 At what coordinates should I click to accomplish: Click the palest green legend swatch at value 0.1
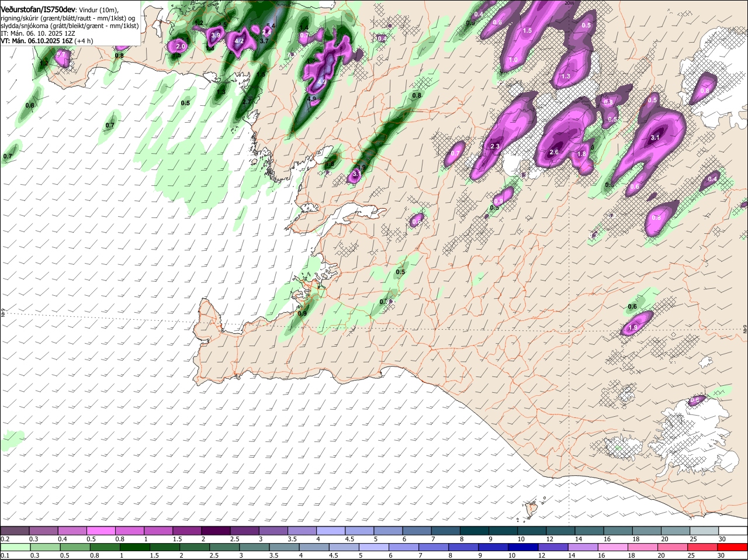pyautogui.click(x=15, y=547)
